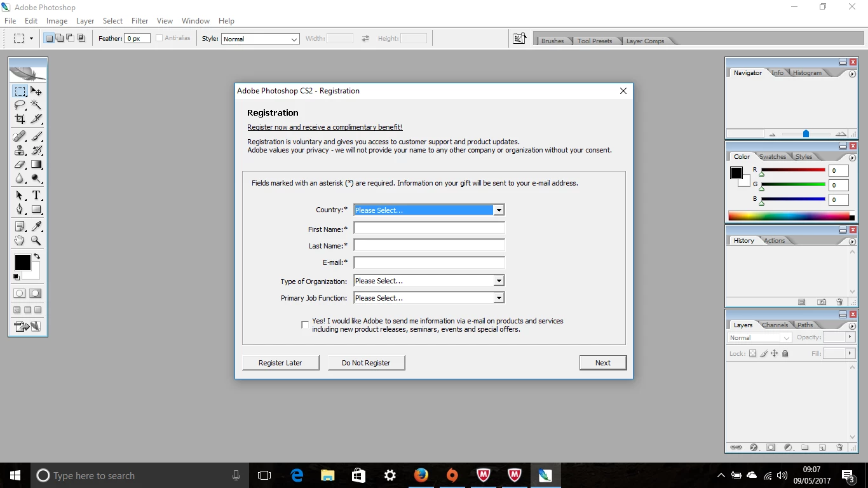Image resolution: width=868 pixels, height=488 pixels.
Task: Switch to Quick Mask mode
Action: [x=36, y=294]
